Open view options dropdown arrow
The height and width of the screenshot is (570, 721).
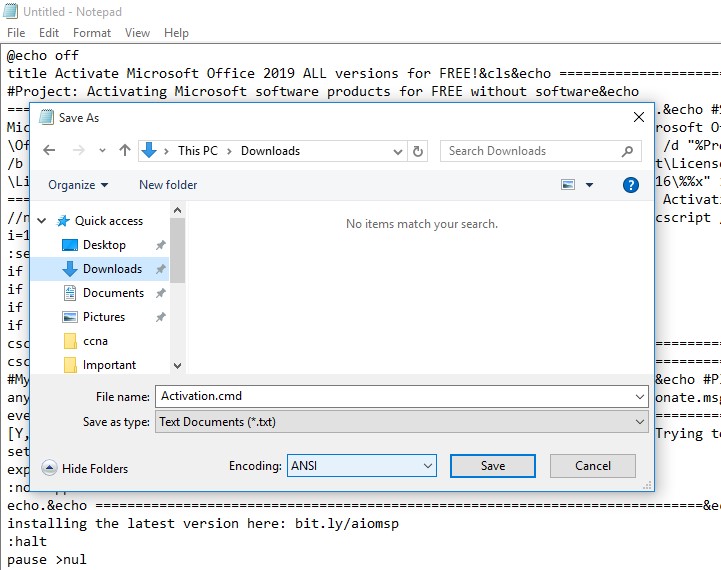(589, 185)
